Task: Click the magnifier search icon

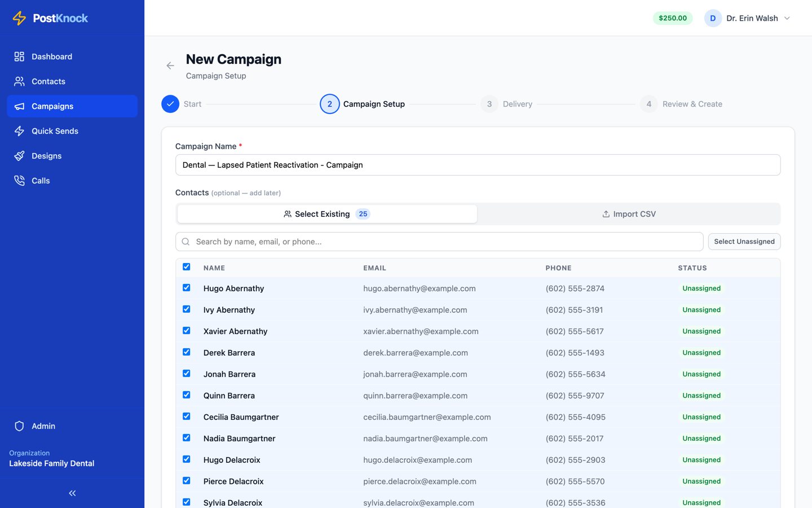Action: [186, 242]
